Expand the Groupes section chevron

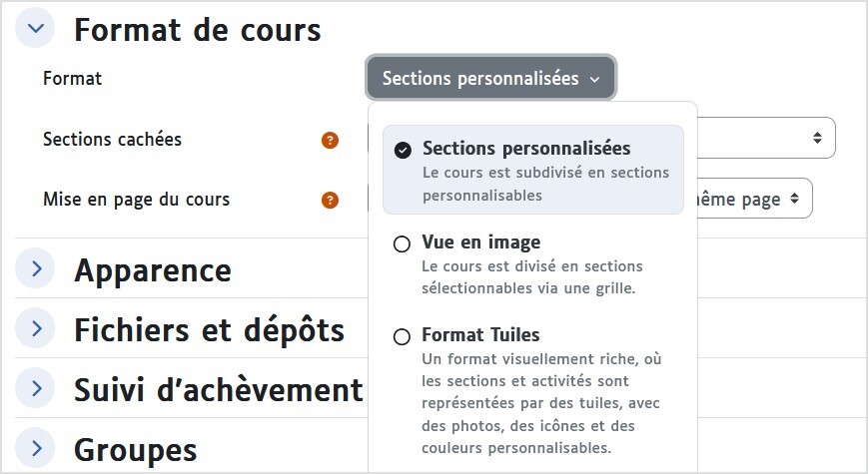coord(35,448)
